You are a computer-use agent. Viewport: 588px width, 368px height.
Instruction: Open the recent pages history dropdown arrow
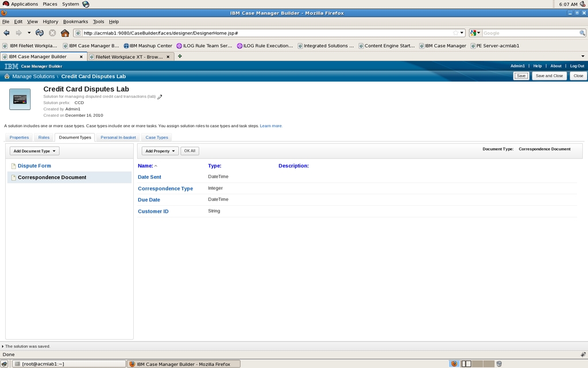(29, 33)
